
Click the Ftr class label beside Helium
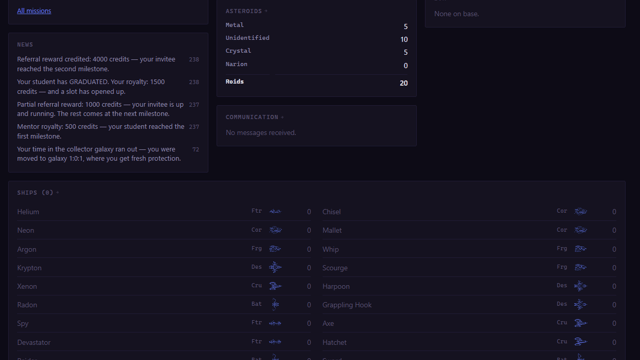point(256,211)
